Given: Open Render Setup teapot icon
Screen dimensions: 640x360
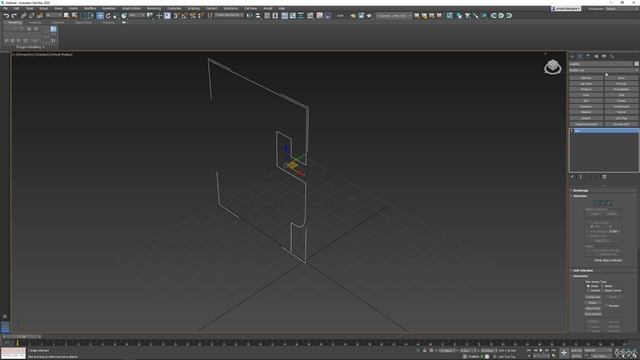Looking at the screenshot, I should (x=353, y=16).
